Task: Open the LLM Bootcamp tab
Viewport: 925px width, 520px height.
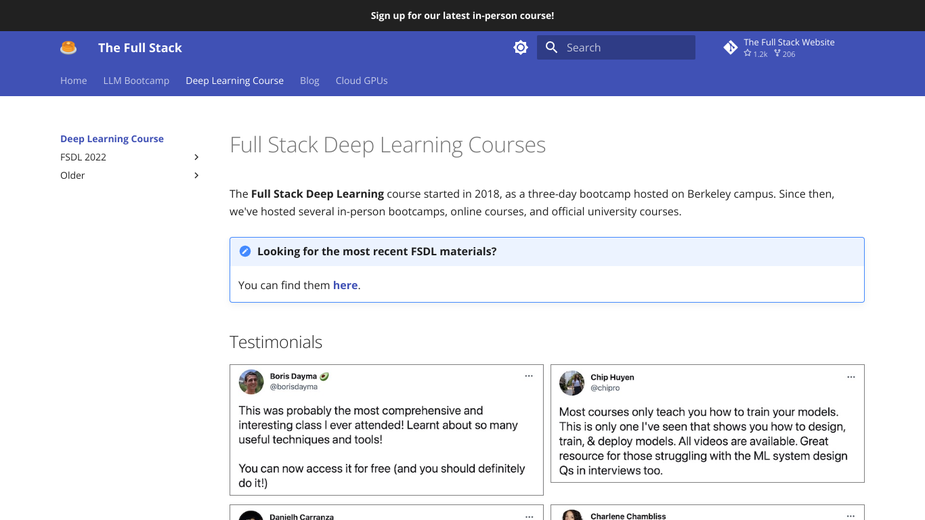Action: [136, 80]
